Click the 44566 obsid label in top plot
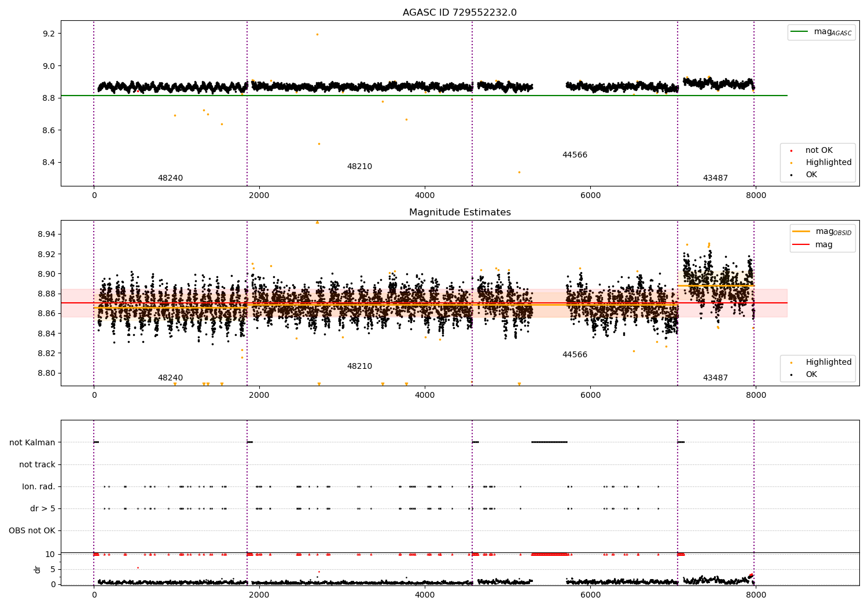 pos(575,155)
